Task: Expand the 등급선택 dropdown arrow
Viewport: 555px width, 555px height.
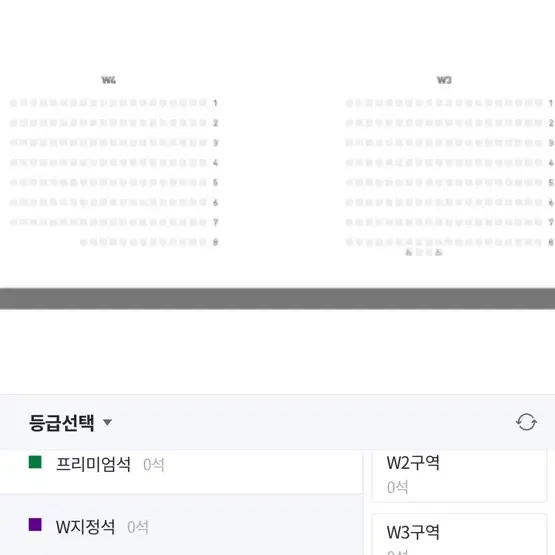Action: point(107,422)
